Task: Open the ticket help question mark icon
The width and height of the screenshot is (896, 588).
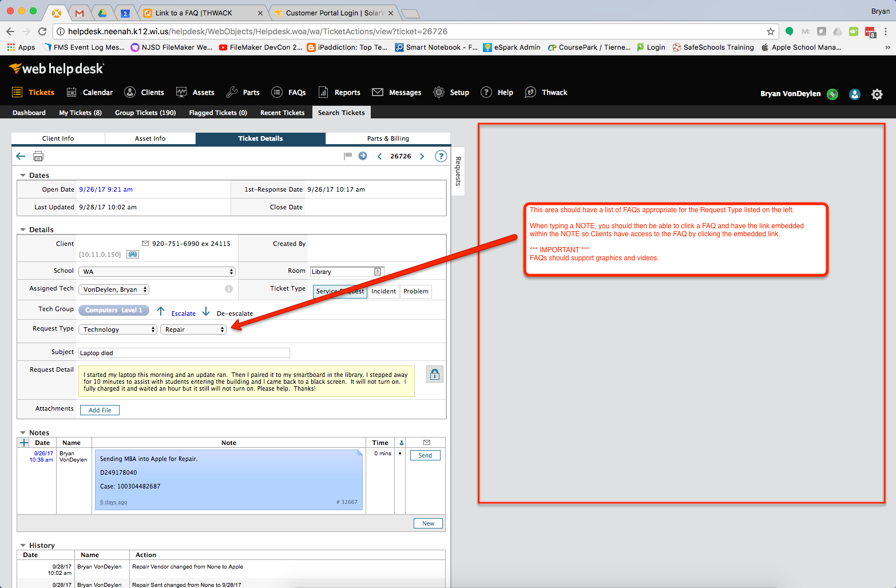Action: coord(441,156)
